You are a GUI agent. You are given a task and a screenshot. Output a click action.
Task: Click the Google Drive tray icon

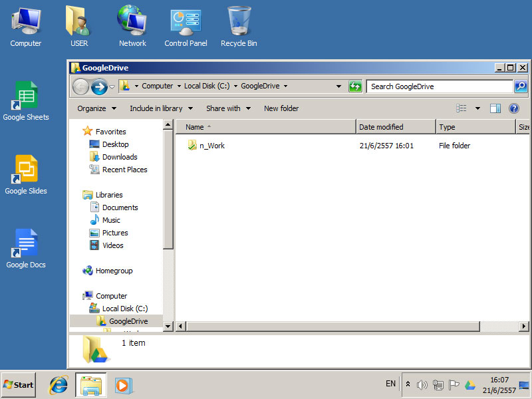[470, 385]
